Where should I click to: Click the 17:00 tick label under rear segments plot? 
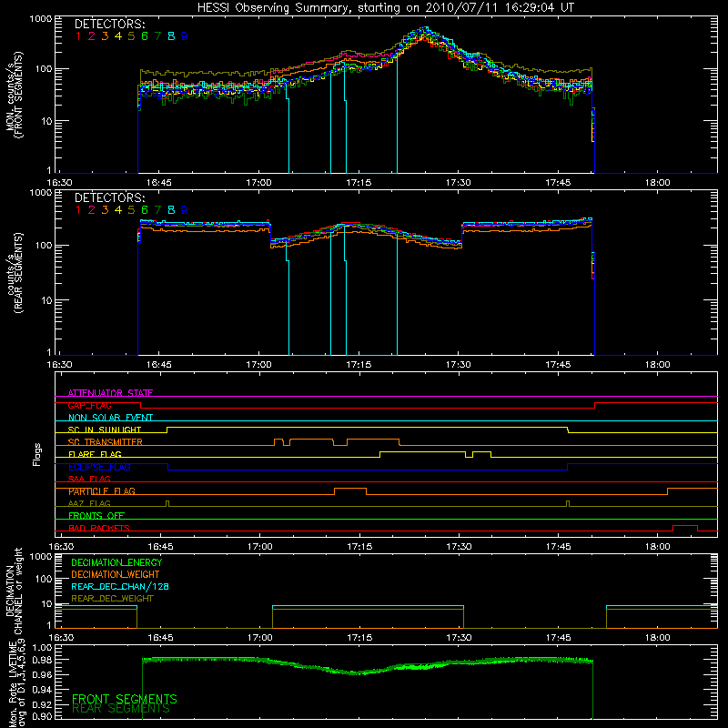[x=258, y=365]
